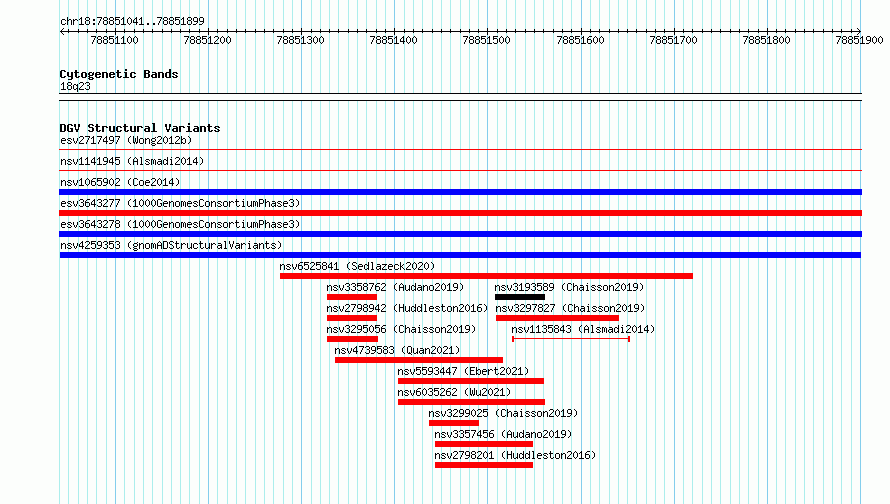The image size is (890, 504).
Task: Click the left arrow end of ruler
Action: pos(62,31)
